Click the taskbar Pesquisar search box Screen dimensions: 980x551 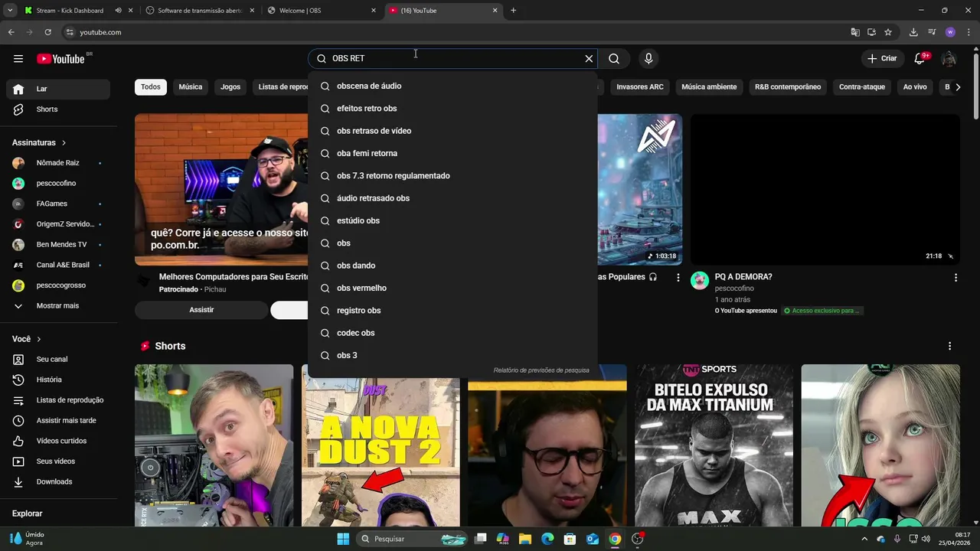(413, 539)
